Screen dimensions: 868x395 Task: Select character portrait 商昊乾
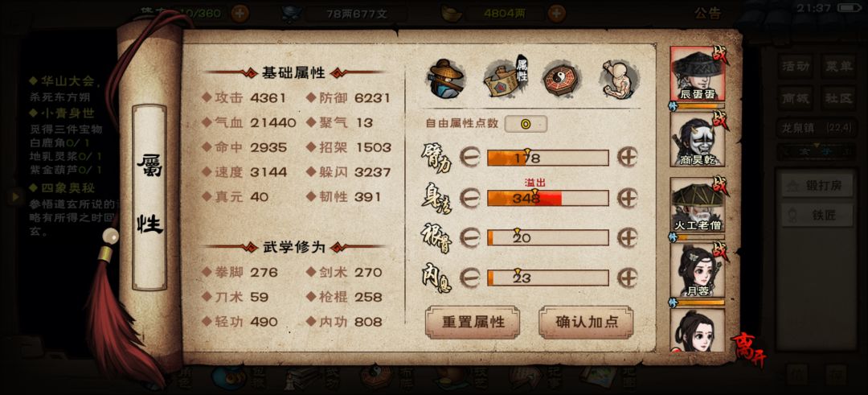(x=698, y=139)
